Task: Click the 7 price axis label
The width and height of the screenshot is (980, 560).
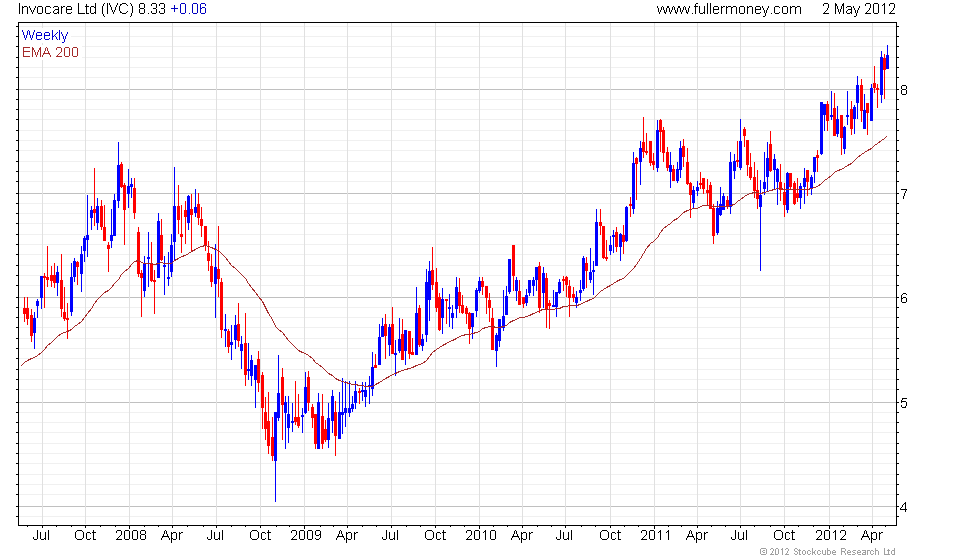Action: click(x=904, y=194)
